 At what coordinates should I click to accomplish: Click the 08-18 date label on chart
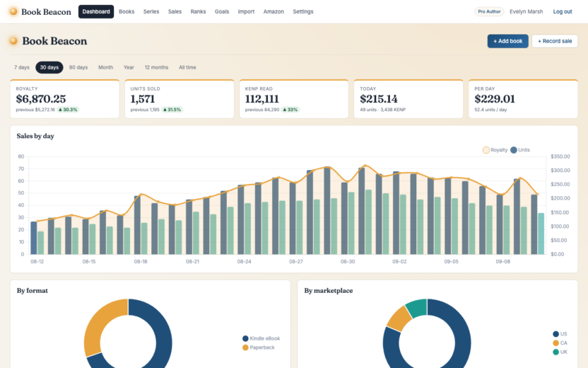point(141,261)
